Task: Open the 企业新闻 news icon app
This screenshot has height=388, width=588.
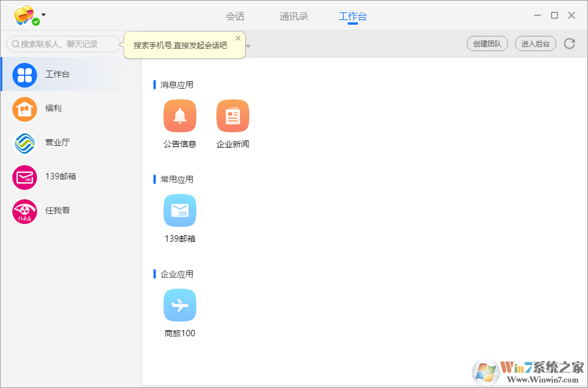Action: click(232, 116)
